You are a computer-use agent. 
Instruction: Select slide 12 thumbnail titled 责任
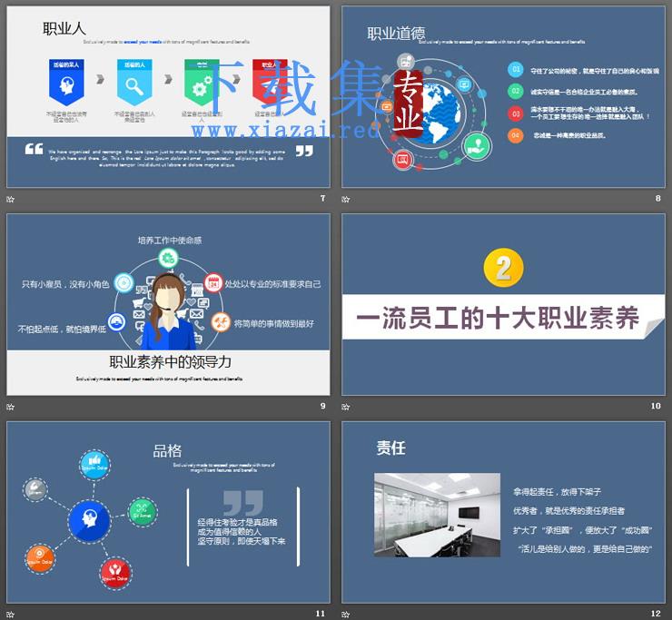coord(503,513)
